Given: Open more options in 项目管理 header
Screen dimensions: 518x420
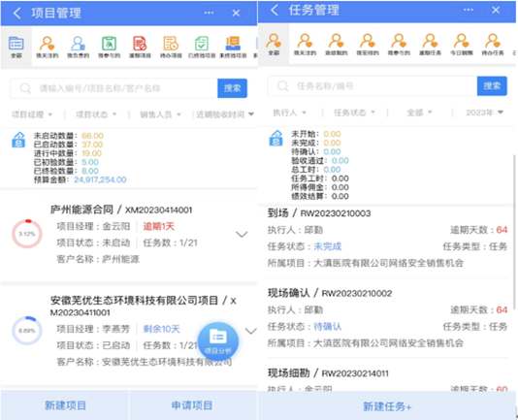Looking at the screenshot, I should 209,13.
